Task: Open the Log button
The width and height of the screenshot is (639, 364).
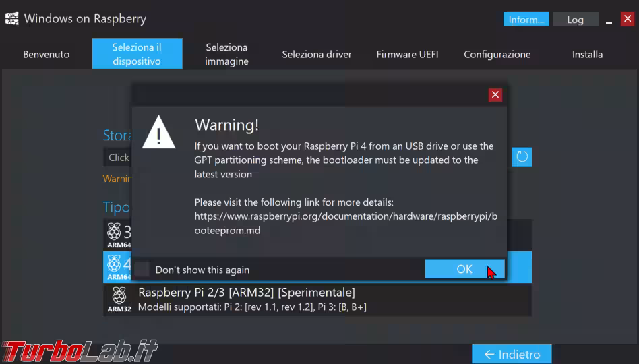Action: [x=576, y=19]
